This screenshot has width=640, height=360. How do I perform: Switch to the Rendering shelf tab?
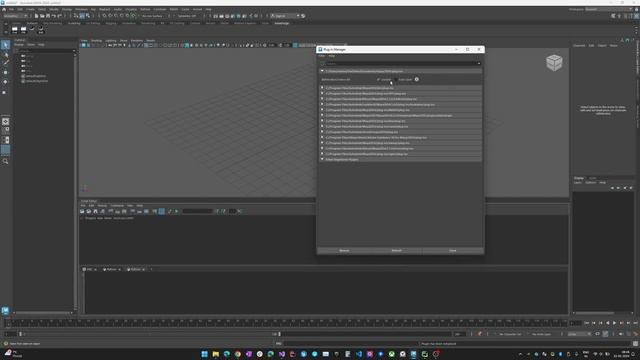[148, 23]
